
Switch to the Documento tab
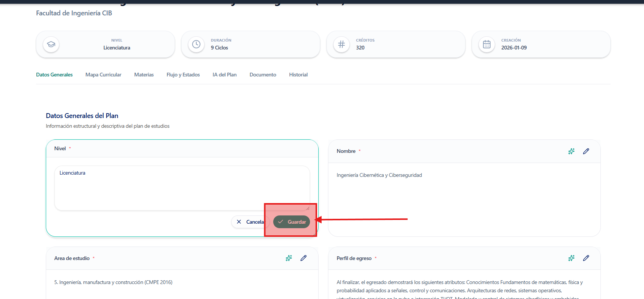(263, 75)
